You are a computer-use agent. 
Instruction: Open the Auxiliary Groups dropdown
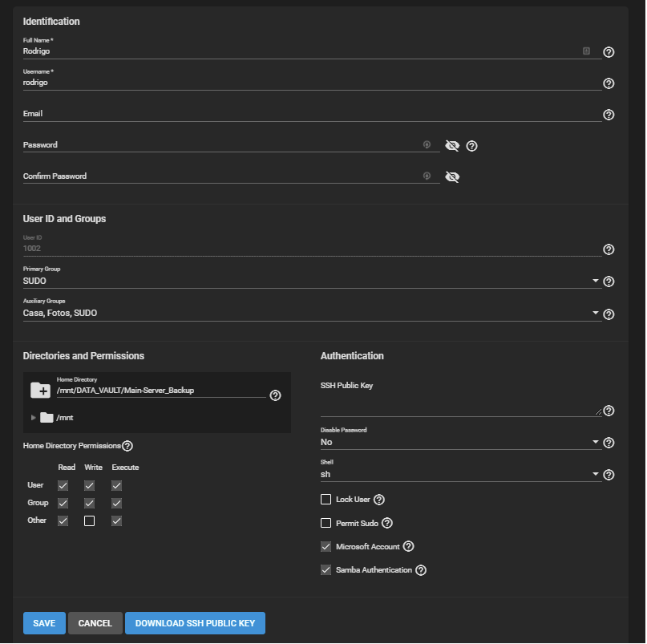pos(311,314)
